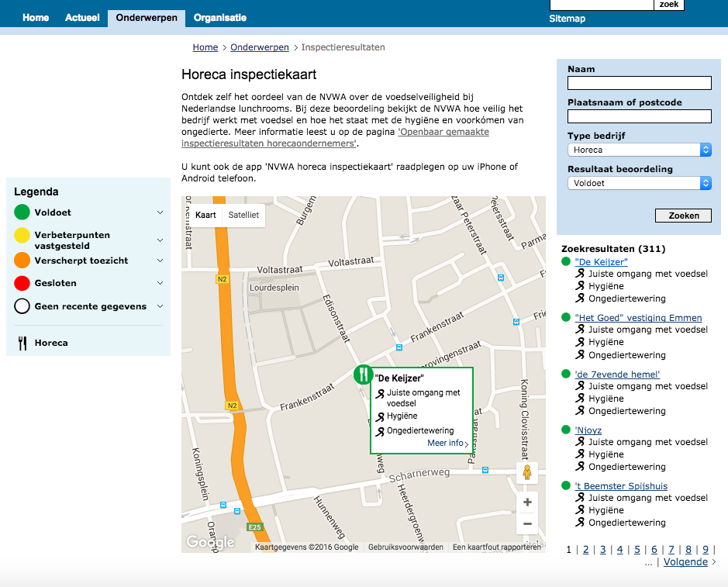The height and width of the screenshot is (587, 728).
Task: Open the 't Beemster Spijshuis result
Action: (621, 485)
